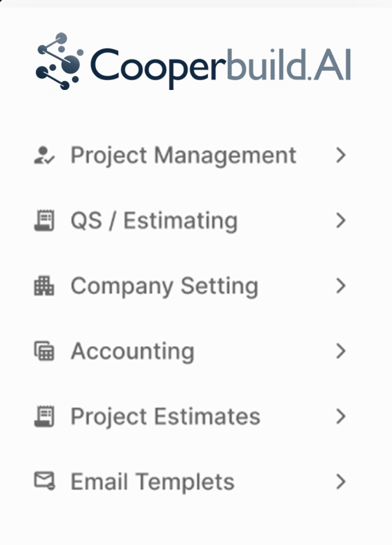Click the Company Setting building icon
The height and width of the screenshot is (545, 392).
[x=44, y=286]
